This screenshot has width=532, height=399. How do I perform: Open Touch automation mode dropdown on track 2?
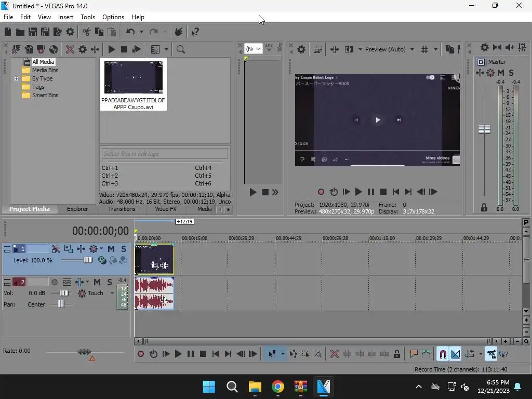[x=112, y=293]
